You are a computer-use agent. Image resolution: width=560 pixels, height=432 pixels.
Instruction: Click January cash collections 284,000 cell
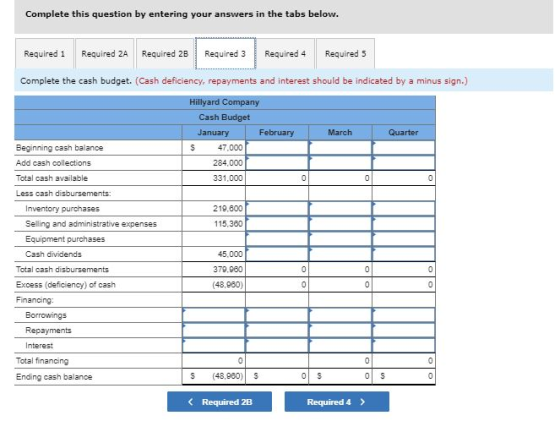pyautogui.click(x=214, y=163)
